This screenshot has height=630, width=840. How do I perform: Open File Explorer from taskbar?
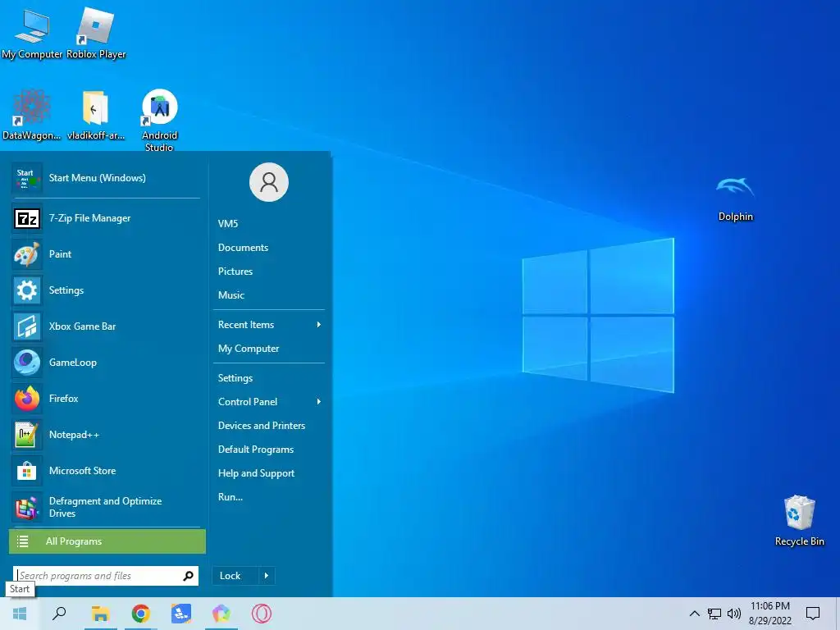tap(100, 614)
